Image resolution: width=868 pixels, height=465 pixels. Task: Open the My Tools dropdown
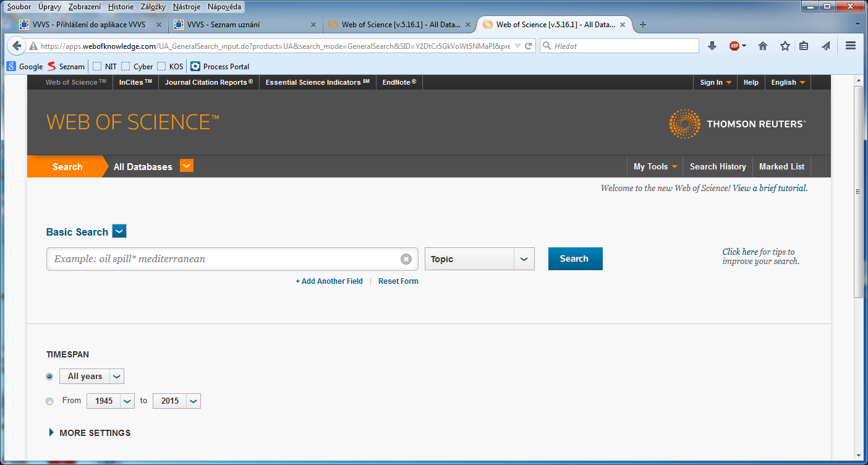(655, 166)
